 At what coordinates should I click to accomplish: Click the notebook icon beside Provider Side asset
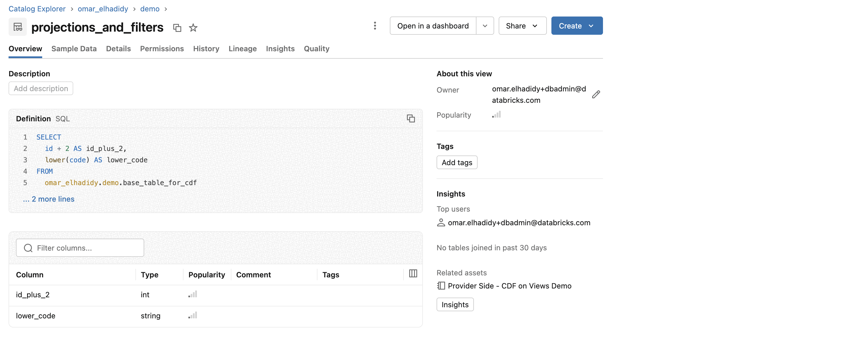pos(441,286)
